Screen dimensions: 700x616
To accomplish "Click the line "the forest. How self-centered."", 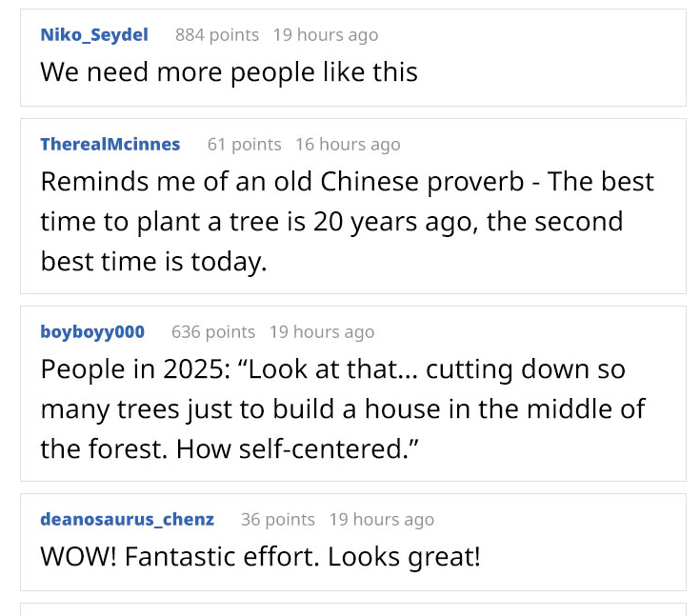I will coord(230,448).
